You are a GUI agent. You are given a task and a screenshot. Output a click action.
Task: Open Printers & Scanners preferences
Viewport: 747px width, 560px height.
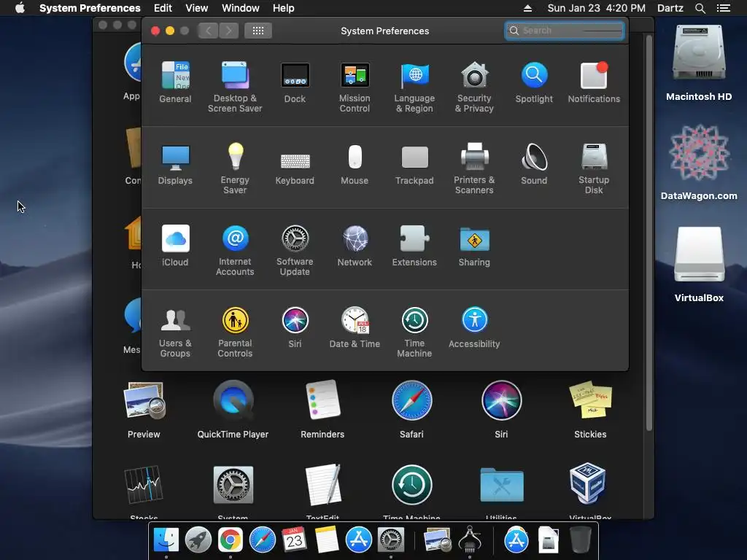474,168
